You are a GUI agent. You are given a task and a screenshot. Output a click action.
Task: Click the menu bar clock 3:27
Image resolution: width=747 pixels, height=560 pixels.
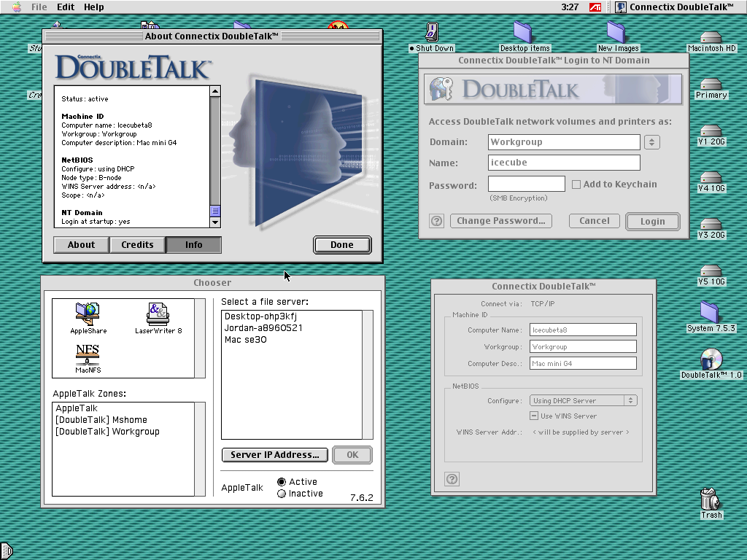(569, 7)
